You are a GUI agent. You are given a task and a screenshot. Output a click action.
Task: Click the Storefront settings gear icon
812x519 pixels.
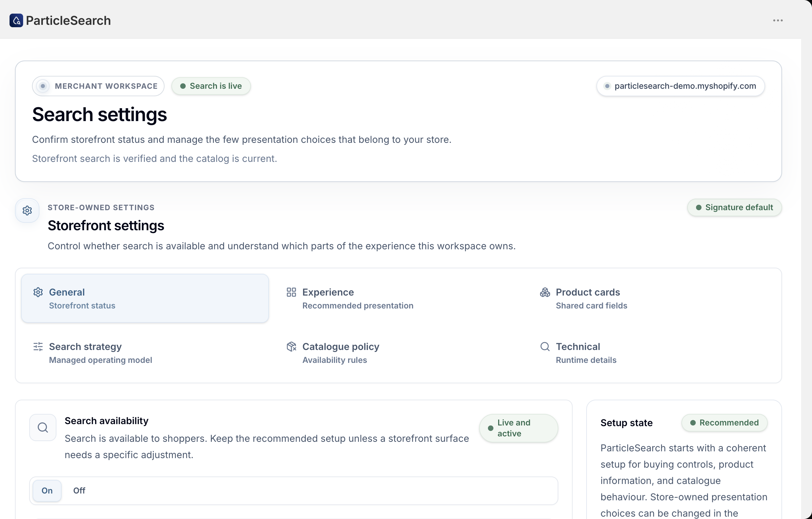[x=27, y=211]
